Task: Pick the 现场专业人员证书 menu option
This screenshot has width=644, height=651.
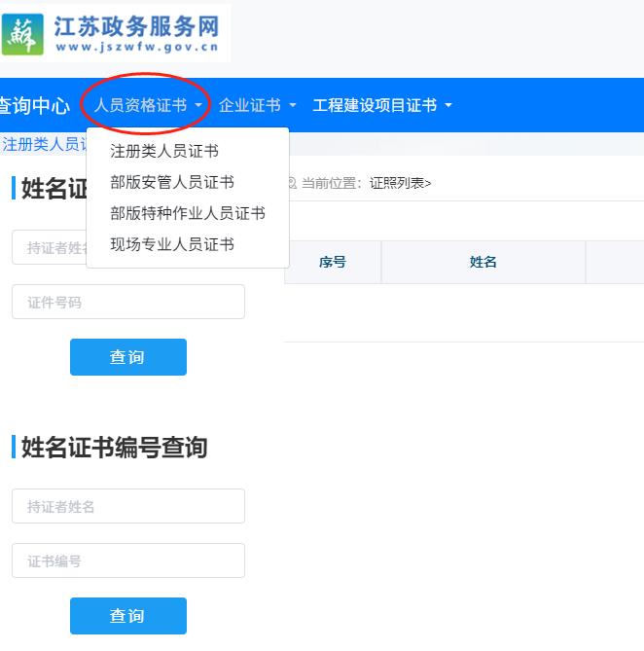Action: (172, 244)
